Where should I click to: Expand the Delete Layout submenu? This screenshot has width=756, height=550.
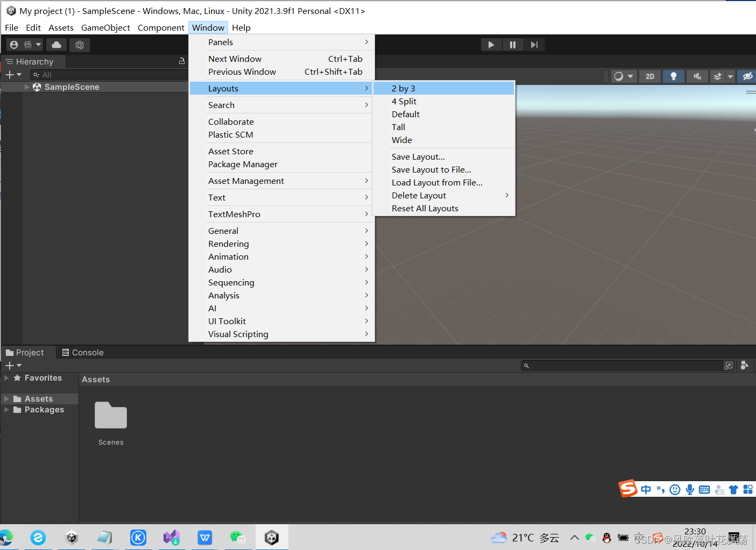click(444, 195)
